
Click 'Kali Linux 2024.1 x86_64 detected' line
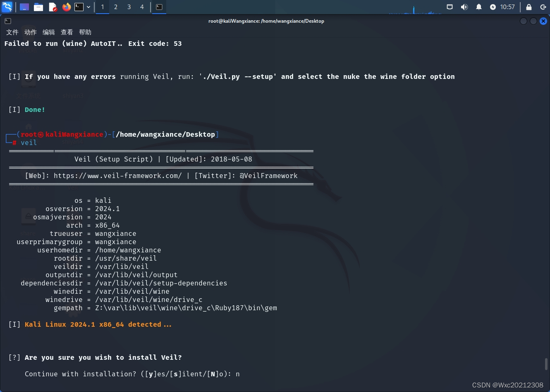tap(98, 324)
